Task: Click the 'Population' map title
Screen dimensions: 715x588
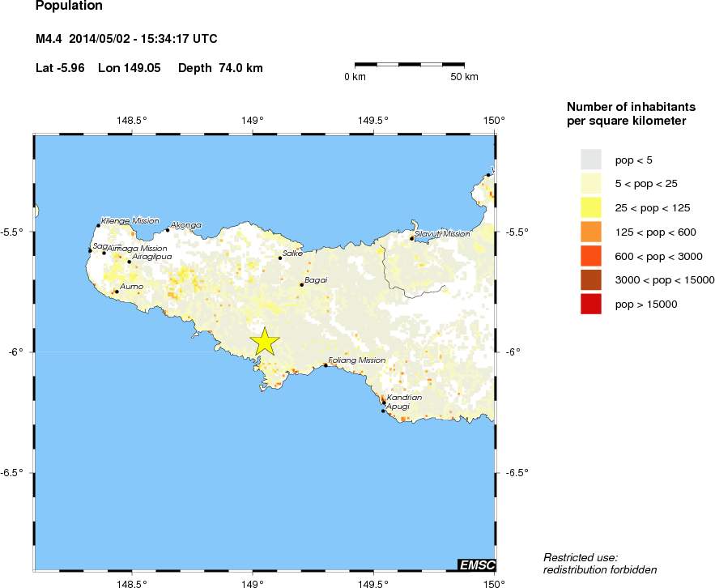Action: point(69,6)
